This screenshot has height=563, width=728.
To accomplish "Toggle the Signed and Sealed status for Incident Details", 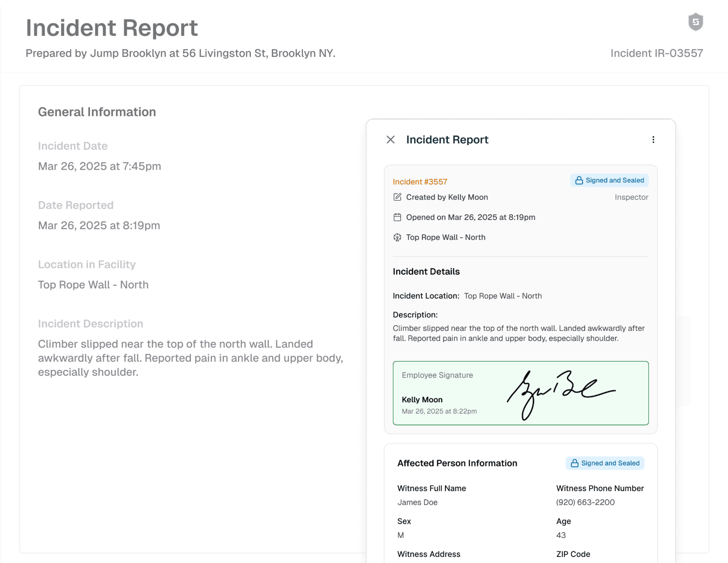I will (x=609, y=180).
